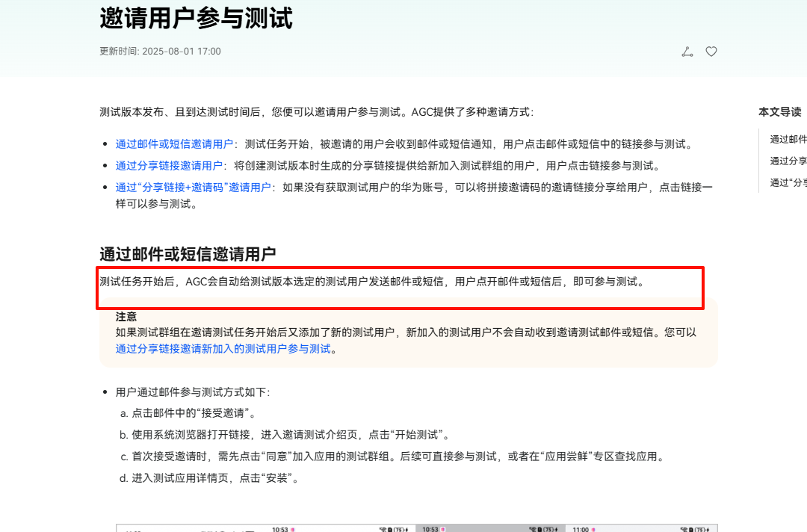807x532 pixels.
Task: Click the heading 通过邮件或短信邀请用户
Action: (188, 254)
